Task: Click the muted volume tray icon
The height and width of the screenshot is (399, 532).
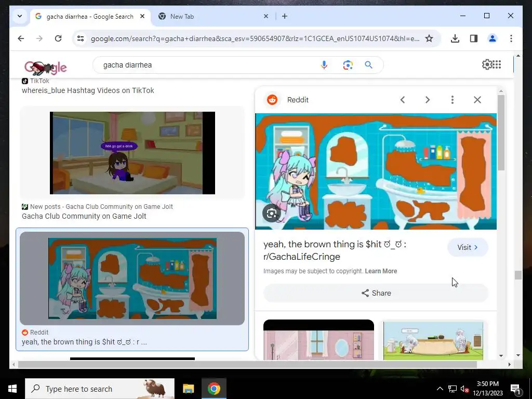Action: 464,389
